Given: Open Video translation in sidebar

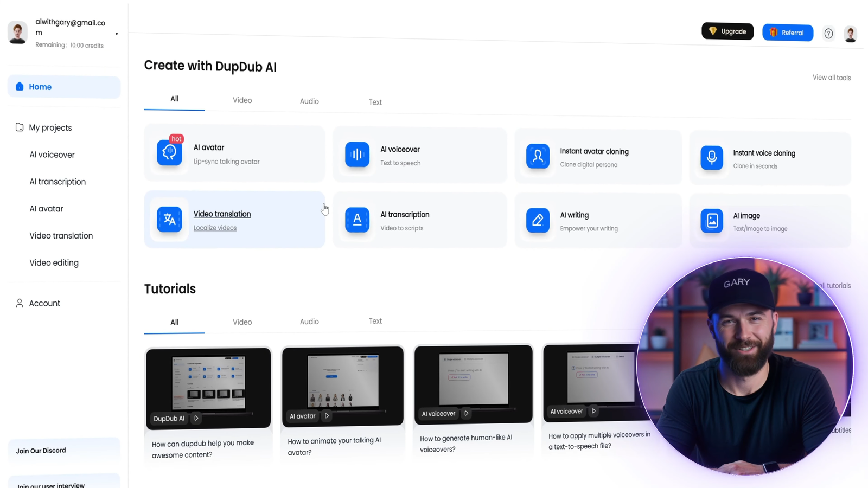Looking at the screenshot, I should (x=61, y=236).
